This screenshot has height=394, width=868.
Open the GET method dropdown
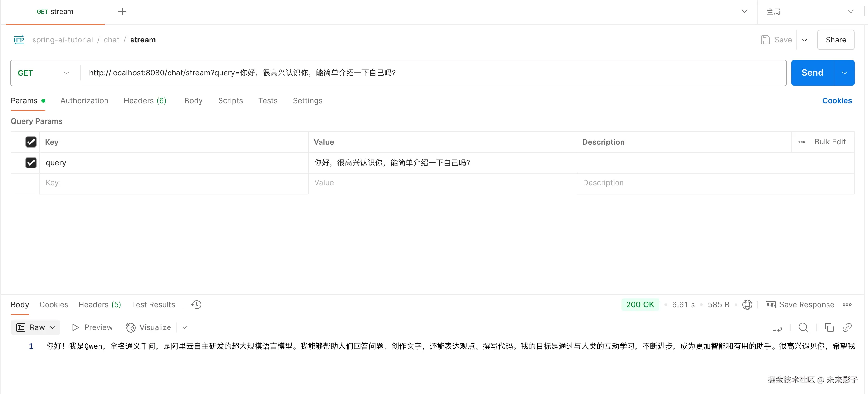[44, 73]
